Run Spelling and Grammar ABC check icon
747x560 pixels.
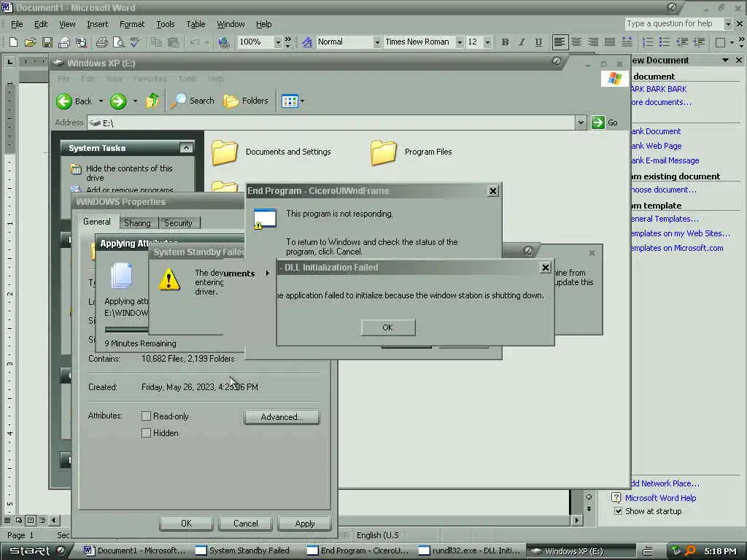[x=135, y=42]
